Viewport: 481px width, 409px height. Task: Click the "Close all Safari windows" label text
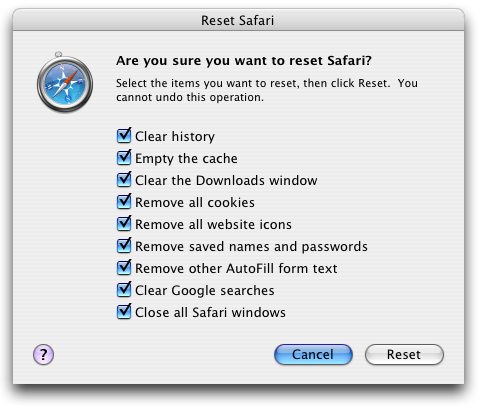point(210,312)
